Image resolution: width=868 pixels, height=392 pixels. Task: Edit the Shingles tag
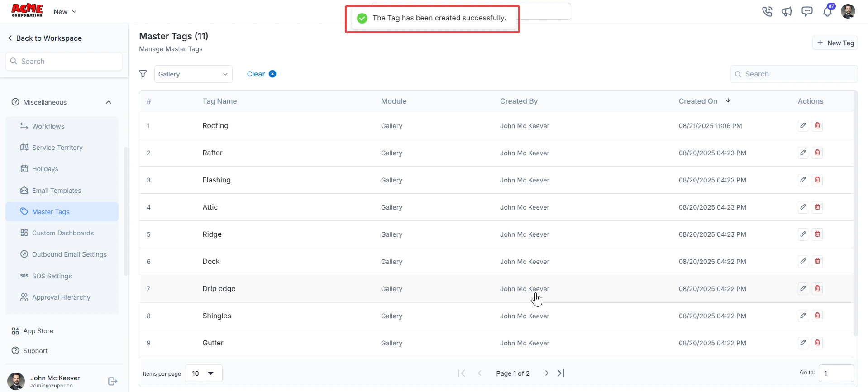803,316
